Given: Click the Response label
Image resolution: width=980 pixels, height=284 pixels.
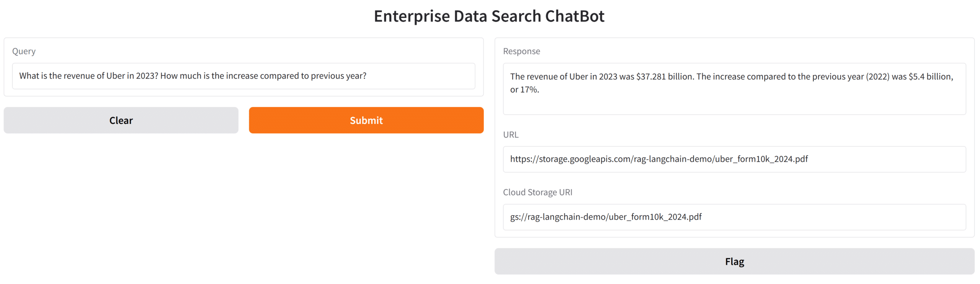Looking at the screenshot, I should [521, 51].
